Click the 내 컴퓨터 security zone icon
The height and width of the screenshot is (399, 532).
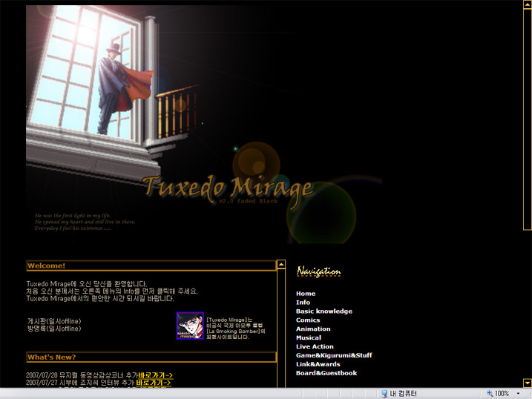click(x=384, y=393)
